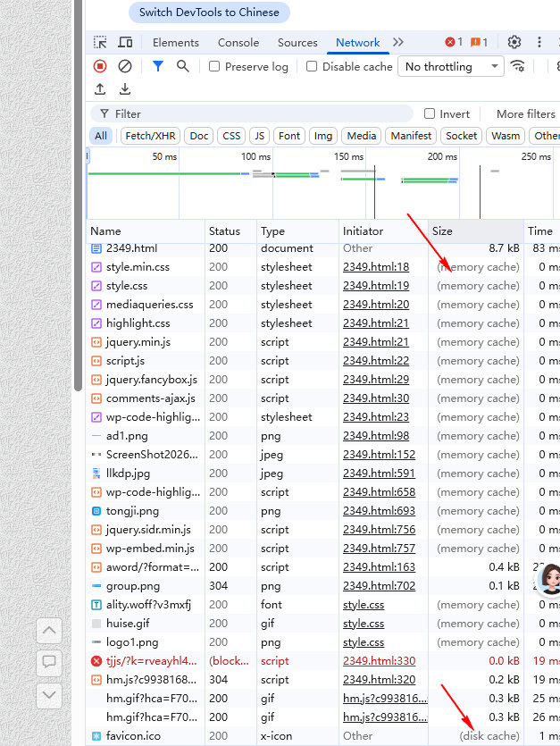
Task: Open More filters dropdown
Action: tap(526, 114)
